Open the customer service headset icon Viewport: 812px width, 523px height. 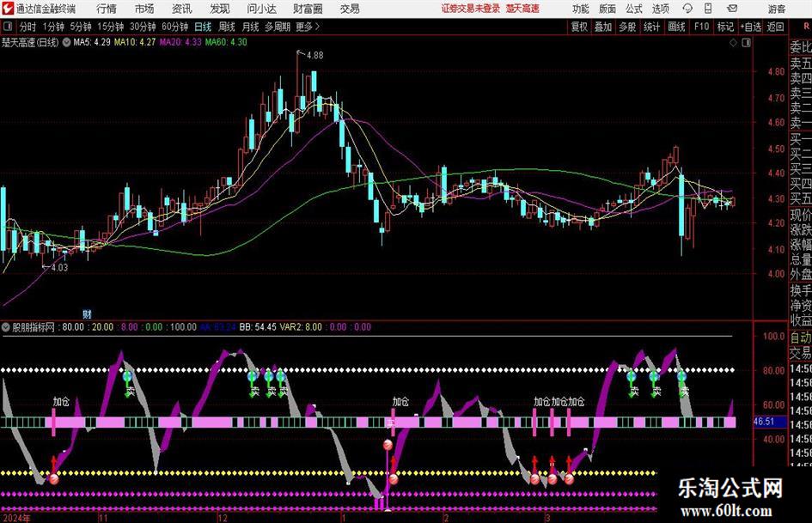click(687, 9)
